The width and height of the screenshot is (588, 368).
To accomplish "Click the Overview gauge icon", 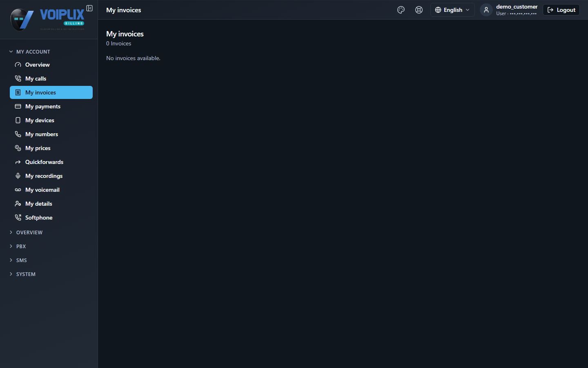I will point(18,65).
